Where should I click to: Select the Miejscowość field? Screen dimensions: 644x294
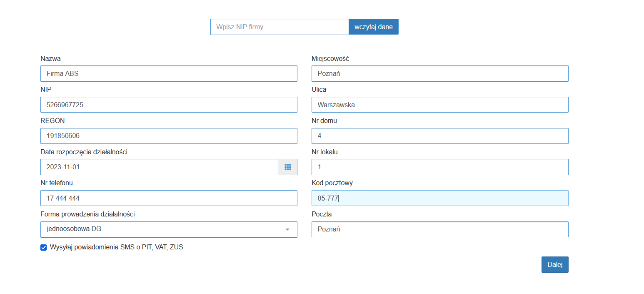(x=439, y=73)
